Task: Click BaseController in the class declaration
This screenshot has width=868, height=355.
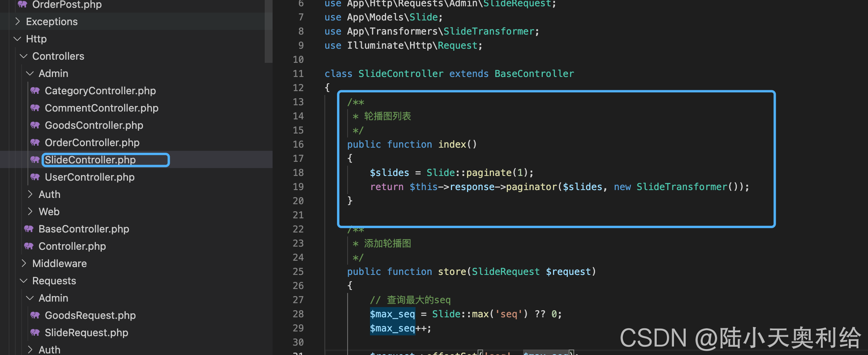Action: click(x=534, y=73)
